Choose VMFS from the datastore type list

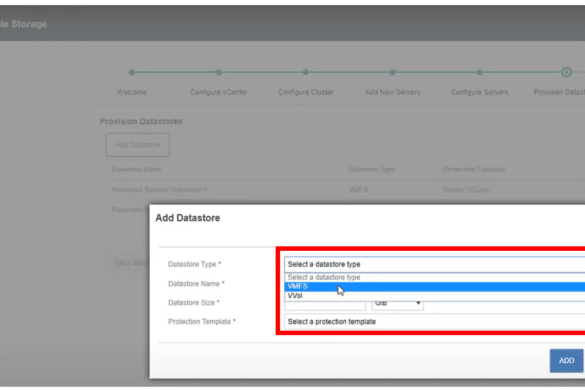435,287
